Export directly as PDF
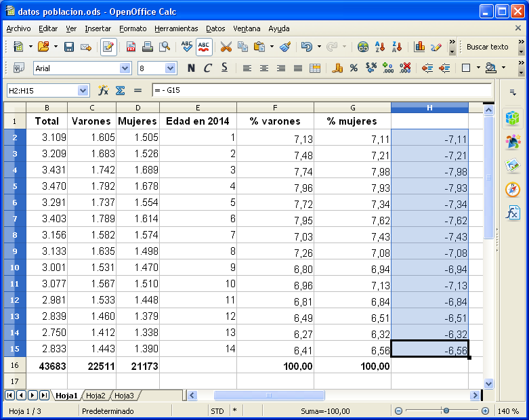This screenshot has height=420, width=529. 131,47
